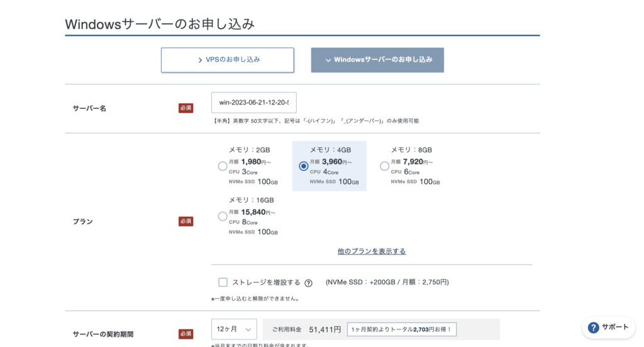Choose the メモリ 8GB plan radio button
644x347 pixels.
[x=384, y=166]
